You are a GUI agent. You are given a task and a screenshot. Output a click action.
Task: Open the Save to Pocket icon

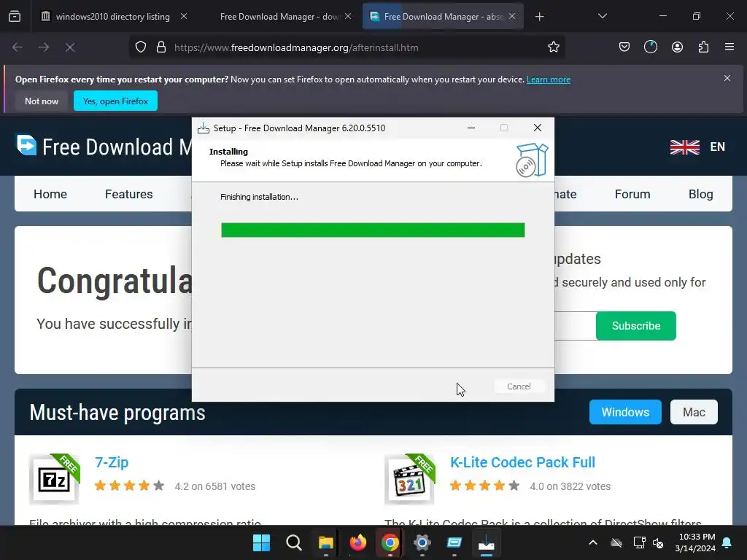[624, 47]
